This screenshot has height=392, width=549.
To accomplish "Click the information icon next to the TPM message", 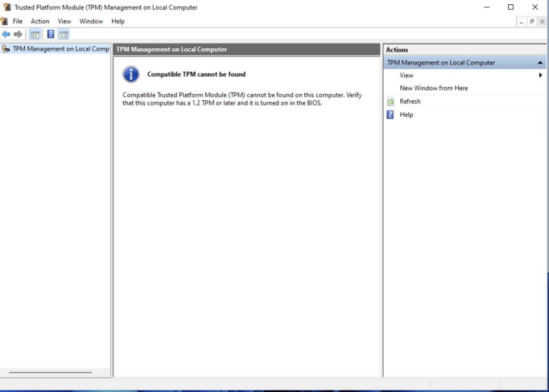I will point(130,75).
